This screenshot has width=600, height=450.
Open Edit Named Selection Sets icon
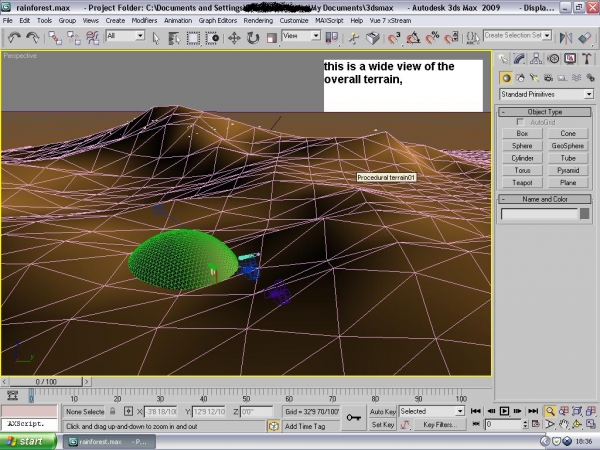point(473,38)
